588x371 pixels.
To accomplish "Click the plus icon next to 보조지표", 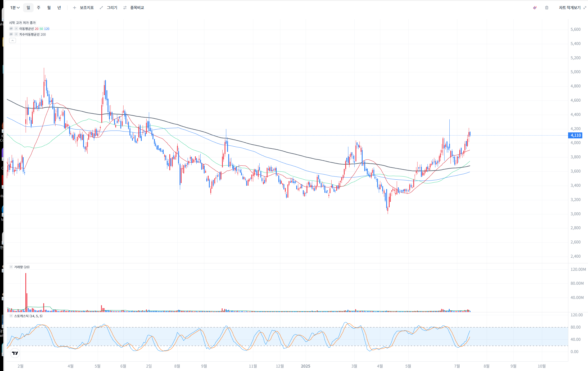I will pos(75,8).
